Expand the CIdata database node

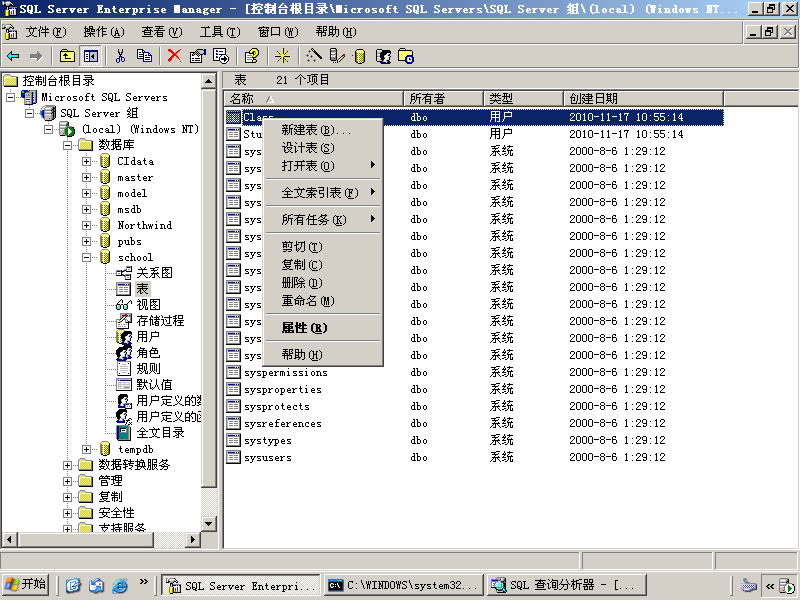(86, 161)
